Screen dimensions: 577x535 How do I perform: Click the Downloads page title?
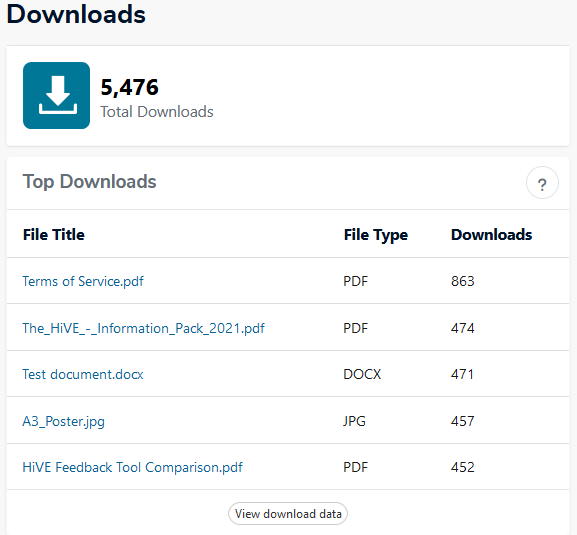click(76, 15)
